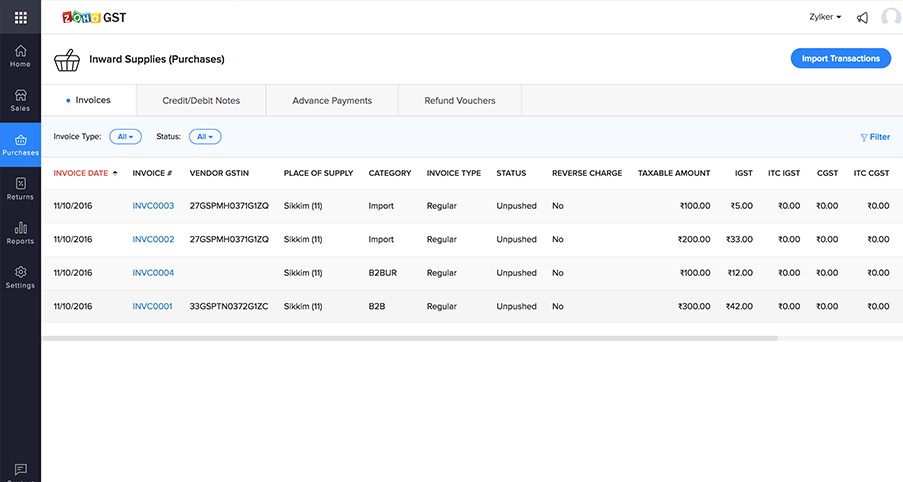This screenshot has height=482, width=903.
Task: Click the Import Transactions button
Action: click(840, 59)
